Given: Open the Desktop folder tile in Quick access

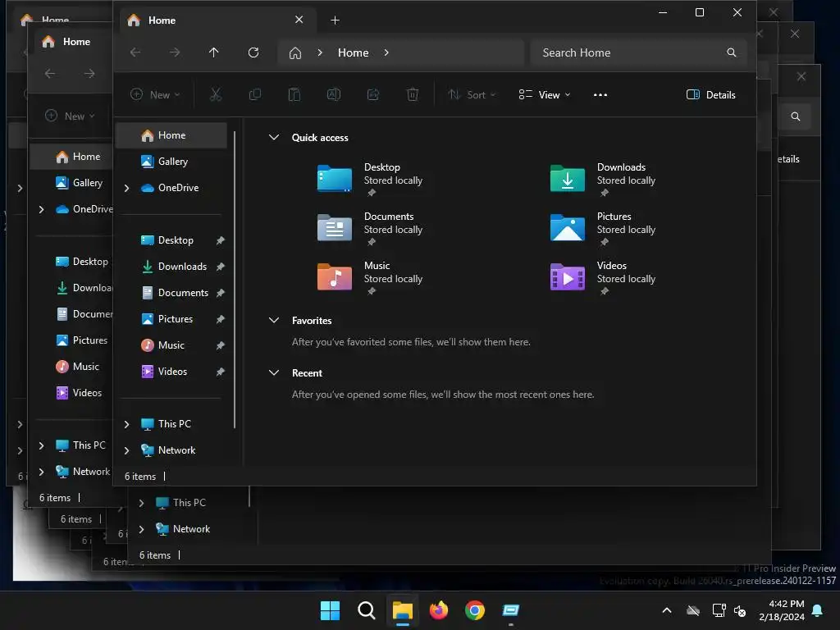Looking at the screenshot, I should click(370, 179).
